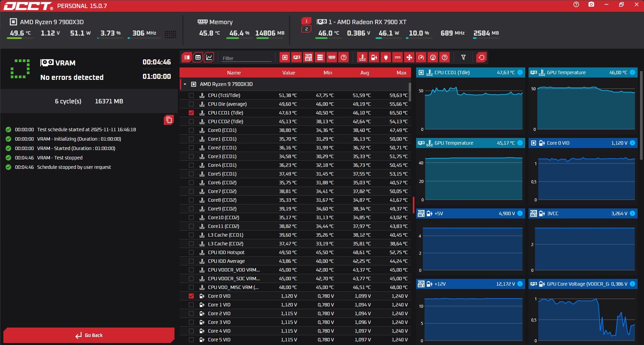Click the core grid icon beside CPU frequency
The image size is (644, 345).
pyautogui.click(x=170, y=34)
